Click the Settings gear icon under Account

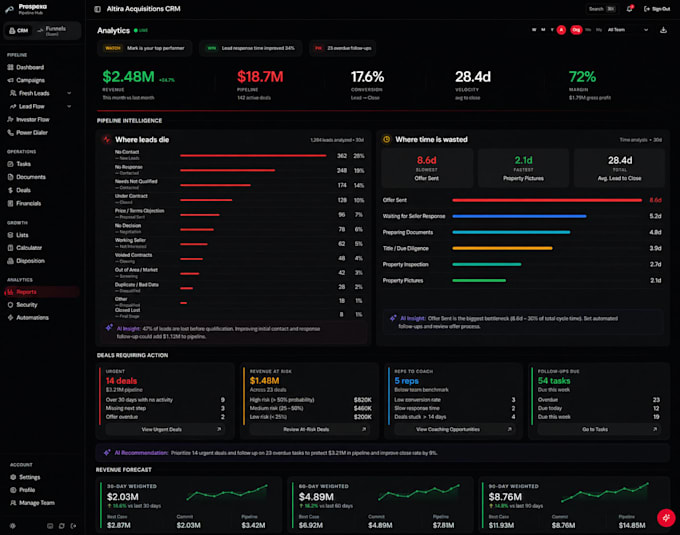coord(13,477)
